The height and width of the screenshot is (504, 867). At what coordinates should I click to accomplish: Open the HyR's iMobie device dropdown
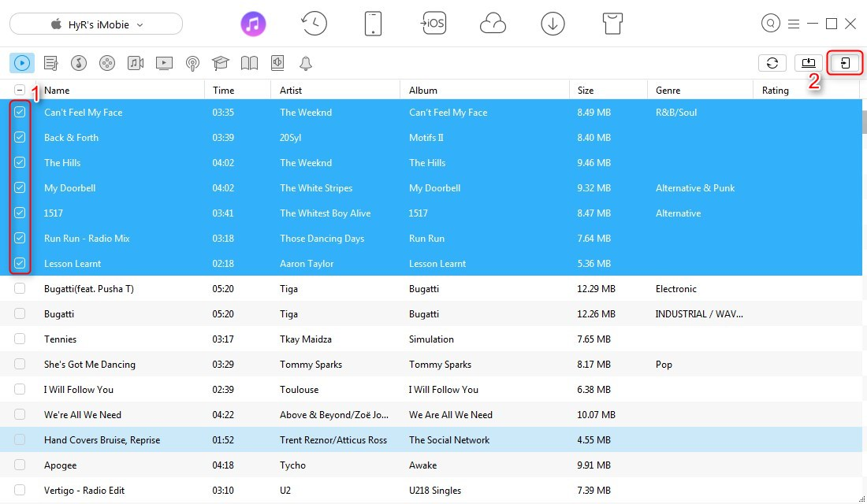click(96, 24)
